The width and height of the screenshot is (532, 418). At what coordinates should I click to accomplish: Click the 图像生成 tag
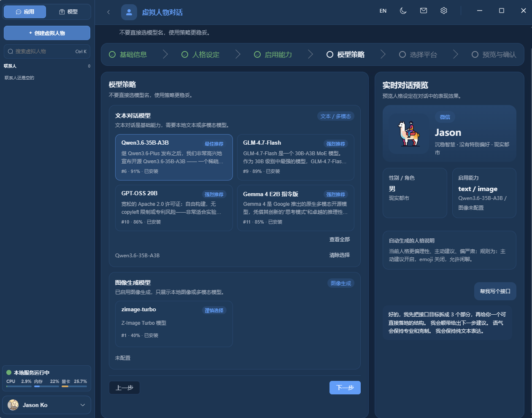[x=341, y=283]
